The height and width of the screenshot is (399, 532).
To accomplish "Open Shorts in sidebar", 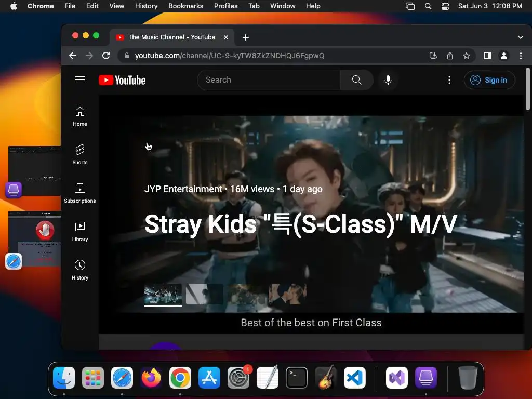I will click(x=79, y=155).
